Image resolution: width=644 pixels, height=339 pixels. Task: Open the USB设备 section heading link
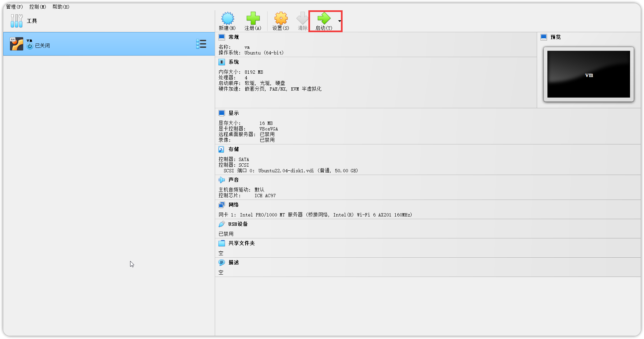pos(238,224)
